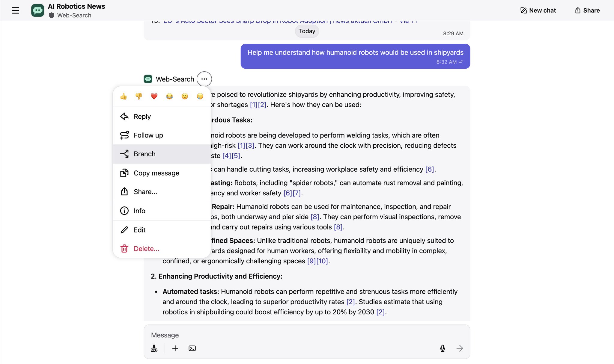Viewport: 614px width, 364px height.
Task: Click the Message input field
Action: point(307,335)
